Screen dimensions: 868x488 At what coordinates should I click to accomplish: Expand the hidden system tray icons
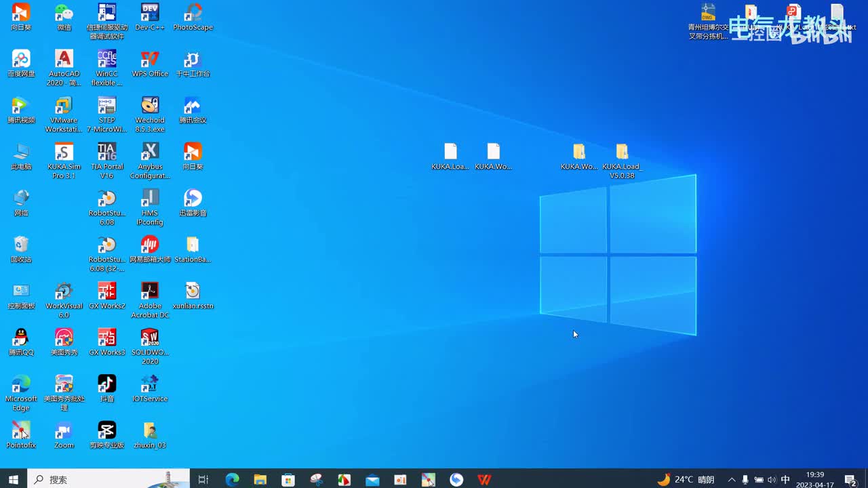732,479
